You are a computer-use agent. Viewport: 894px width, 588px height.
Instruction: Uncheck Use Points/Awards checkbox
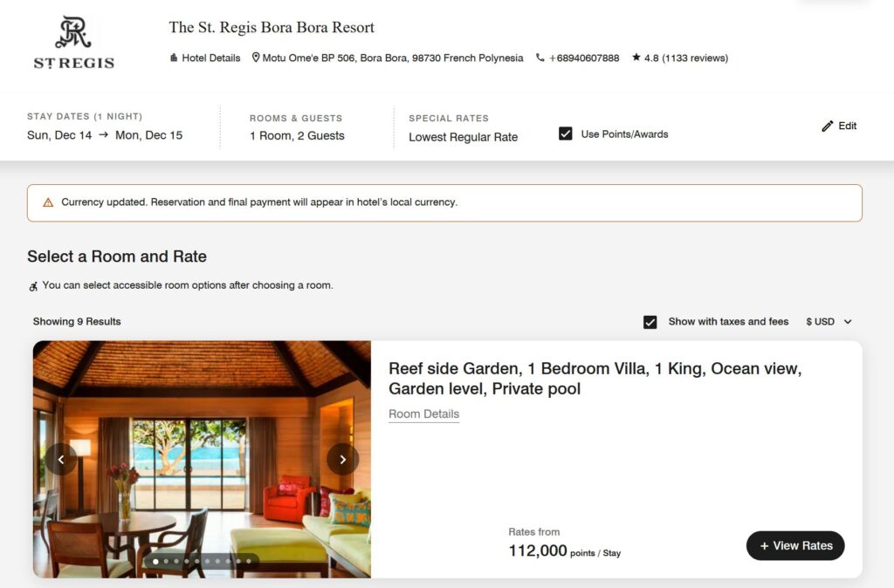pos(566,133)
